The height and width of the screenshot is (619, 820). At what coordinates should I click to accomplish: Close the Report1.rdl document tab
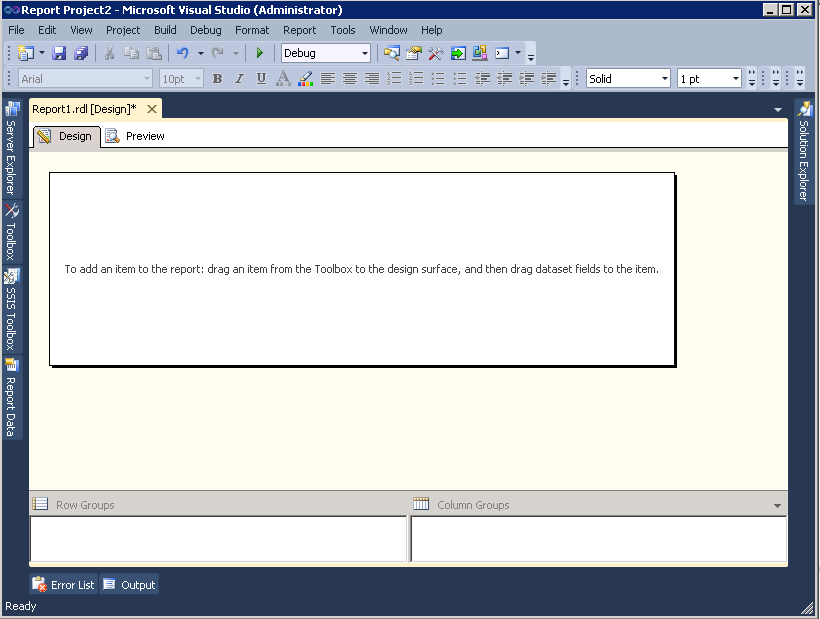(x=152, y=109)
